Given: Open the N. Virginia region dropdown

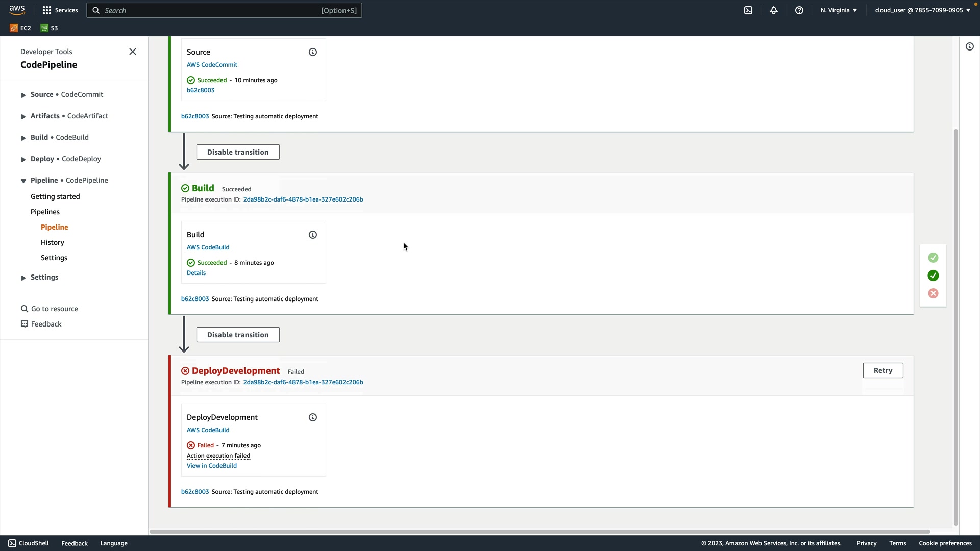Looking at the screenshot, I should (x=839, y=10).
